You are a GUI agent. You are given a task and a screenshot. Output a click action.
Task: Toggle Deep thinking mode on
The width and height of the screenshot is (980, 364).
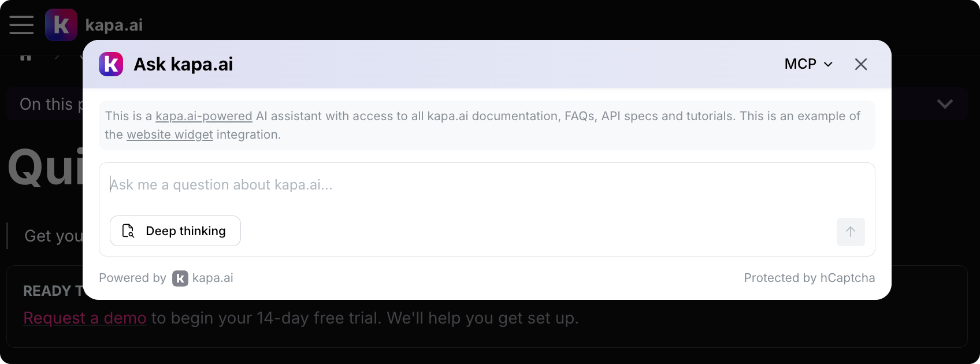(x=175, y=231)
